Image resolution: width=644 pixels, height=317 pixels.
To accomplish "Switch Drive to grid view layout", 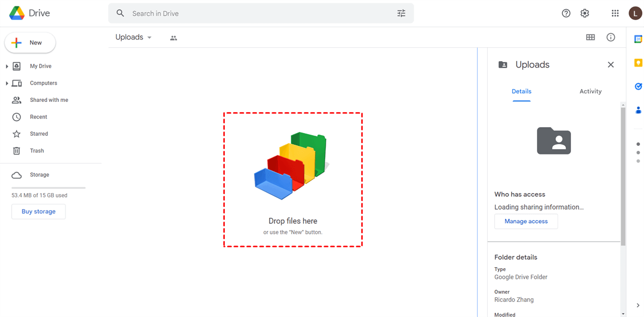I will (x=590, y=37).
